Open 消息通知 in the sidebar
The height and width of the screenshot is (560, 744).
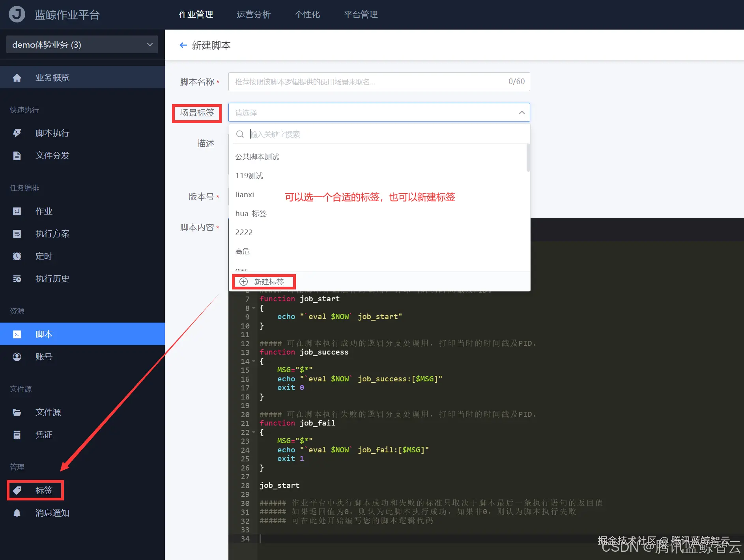(82, 513)
